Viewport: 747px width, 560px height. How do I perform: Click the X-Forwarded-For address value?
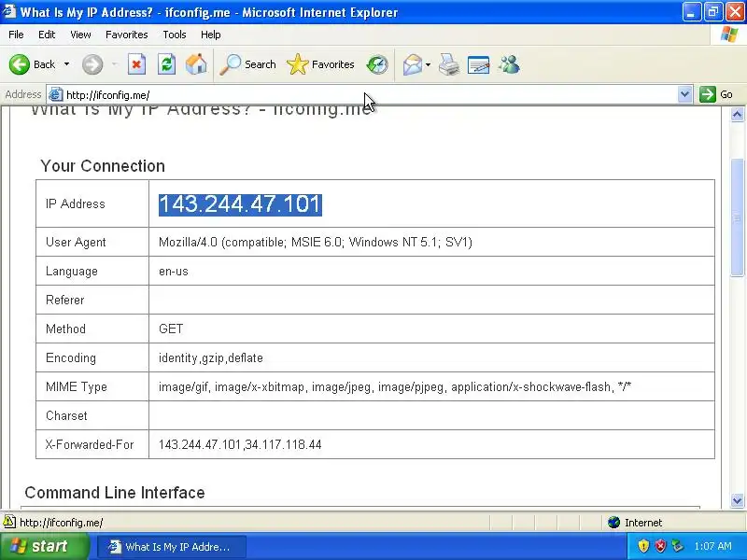(240, 444)
